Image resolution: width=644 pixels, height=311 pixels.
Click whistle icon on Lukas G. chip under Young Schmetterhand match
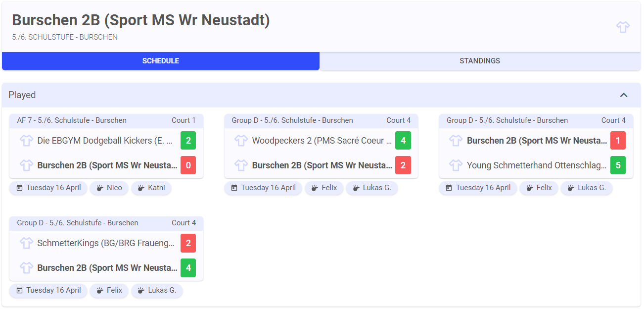click(571, 188)
